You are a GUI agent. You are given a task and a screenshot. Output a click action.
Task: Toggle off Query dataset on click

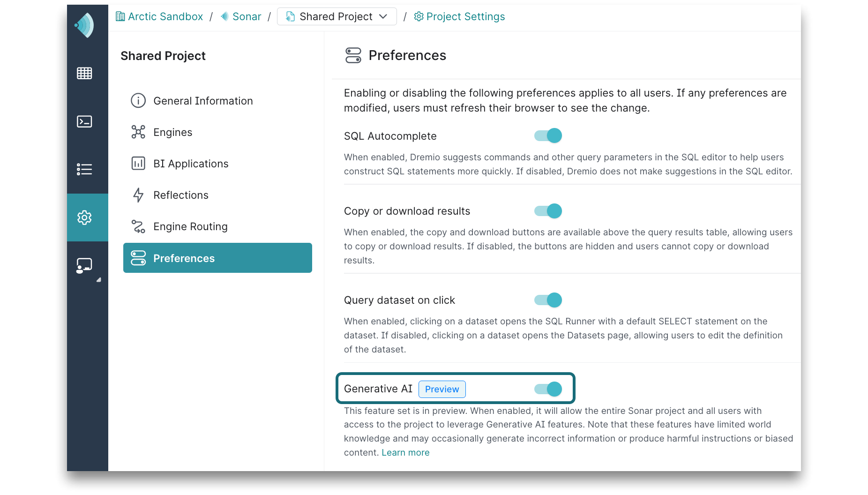(x=547, y=300)
